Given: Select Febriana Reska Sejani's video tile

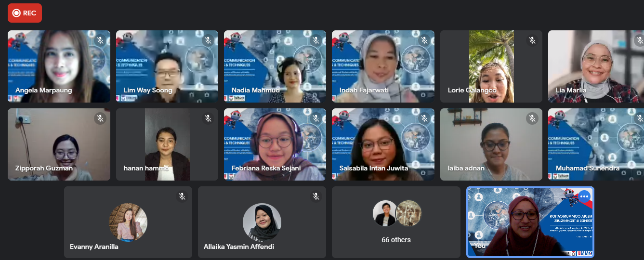Looking at the screenshot, I should (x=275, y=144).
